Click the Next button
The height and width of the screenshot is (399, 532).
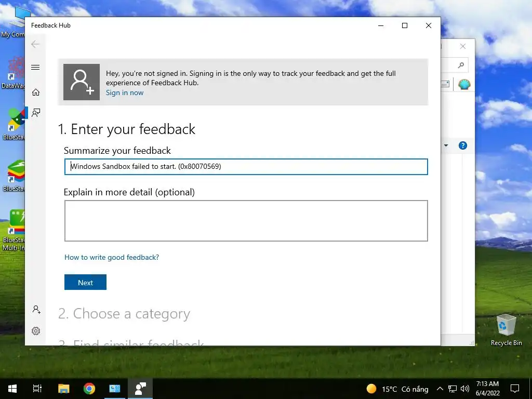tap(86, 282)
